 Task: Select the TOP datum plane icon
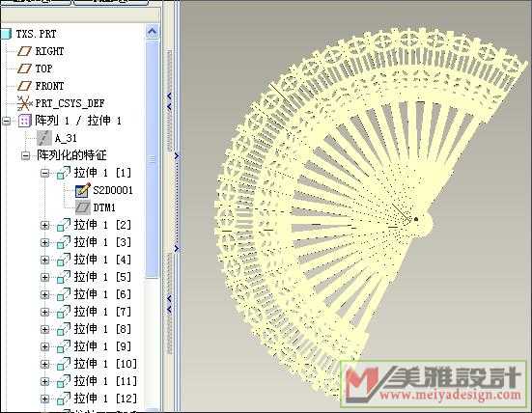(24, 69)
